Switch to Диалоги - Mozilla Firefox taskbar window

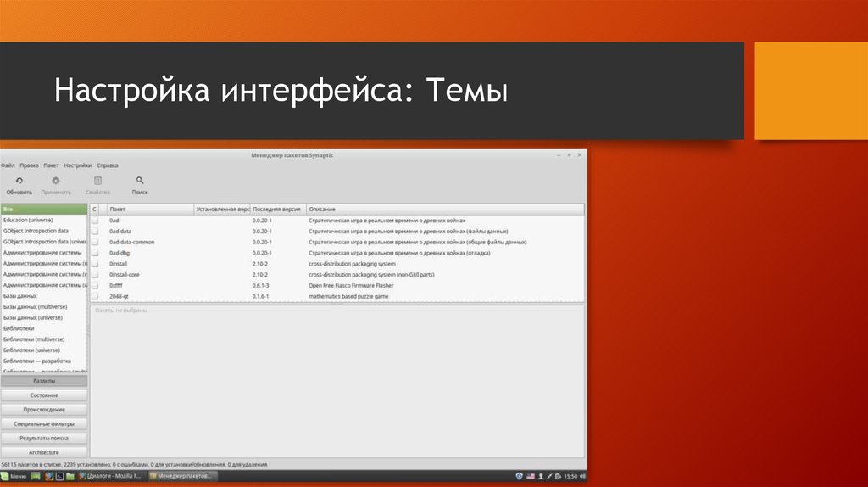(112, 476)
